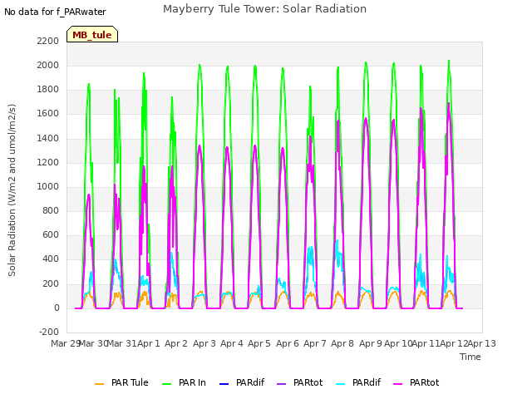532x399 pixels.
Task: Select the PARtot label beside the magenta swatch
Action: coord(425,382)
